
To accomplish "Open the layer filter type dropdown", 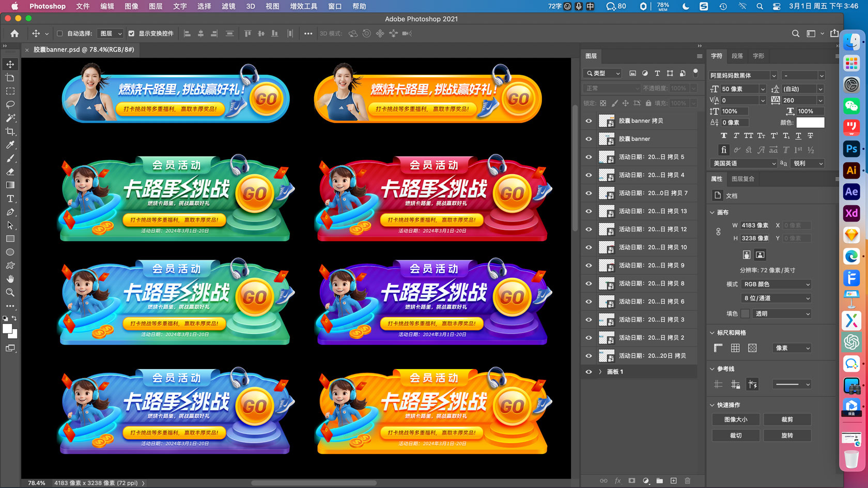I will click(x=602, y=73).
